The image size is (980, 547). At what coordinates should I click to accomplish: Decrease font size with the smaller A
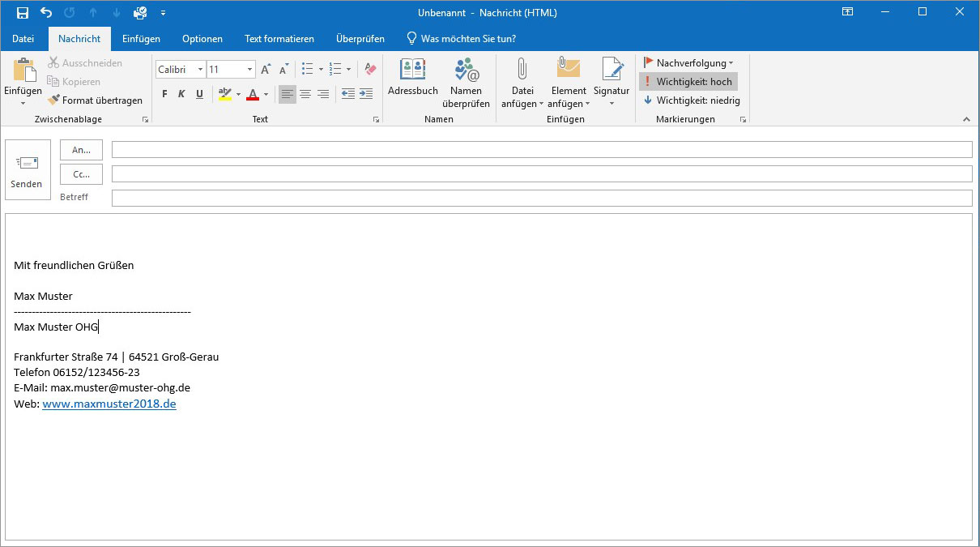pyautogui.click(x=283, y=70)
